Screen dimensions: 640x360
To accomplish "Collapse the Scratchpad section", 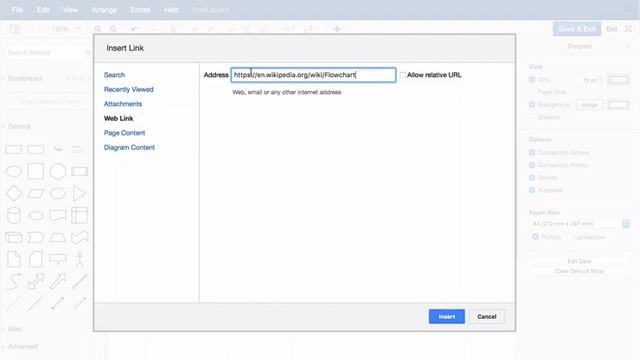I will pyautogui.click(x=22, y=78).
